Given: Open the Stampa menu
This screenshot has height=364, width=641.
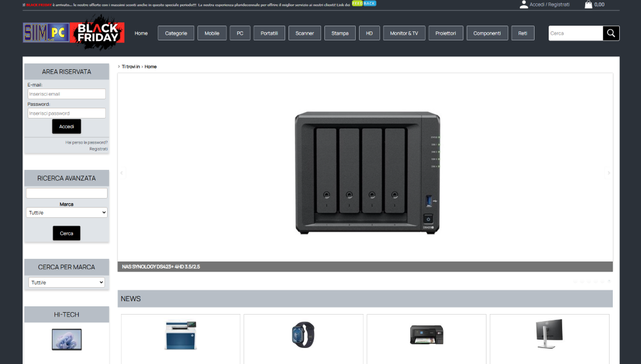Looking at the screenshot, I should pos(340,33).
